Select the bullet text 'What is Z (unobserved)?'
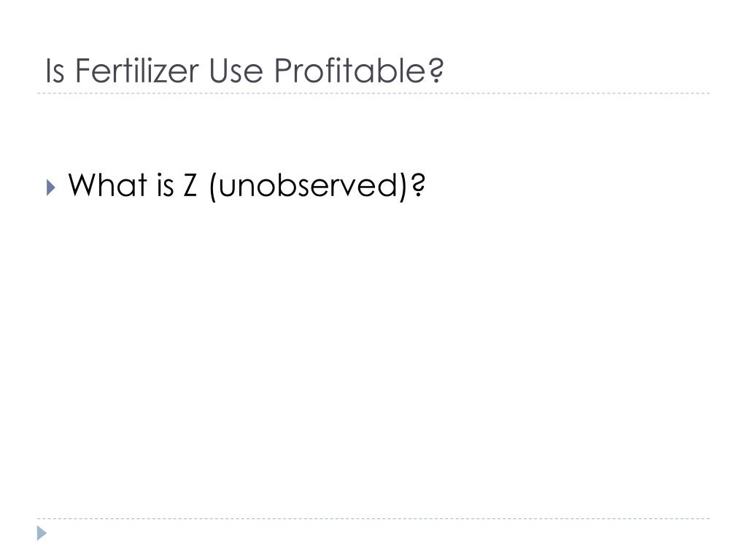This screenshot has height=560, width=747. click(x=247, y=186)
